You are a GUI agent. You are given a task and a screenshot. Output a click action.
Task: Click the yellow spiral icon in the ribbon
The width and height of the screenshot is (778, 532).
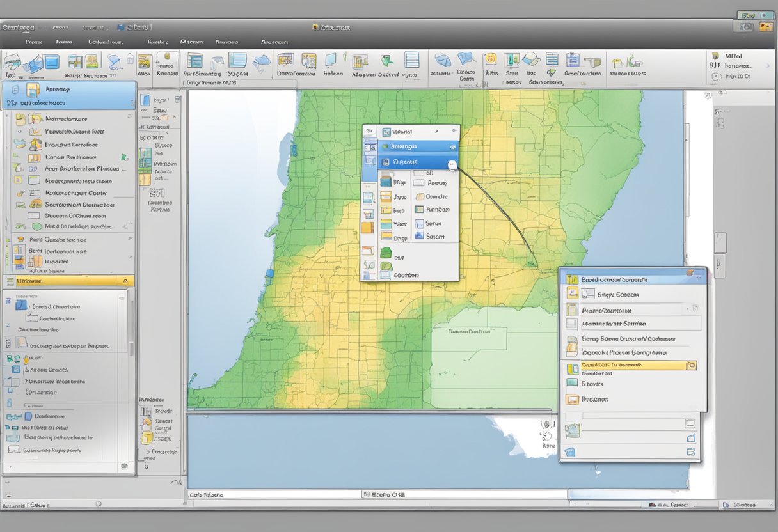491,59
